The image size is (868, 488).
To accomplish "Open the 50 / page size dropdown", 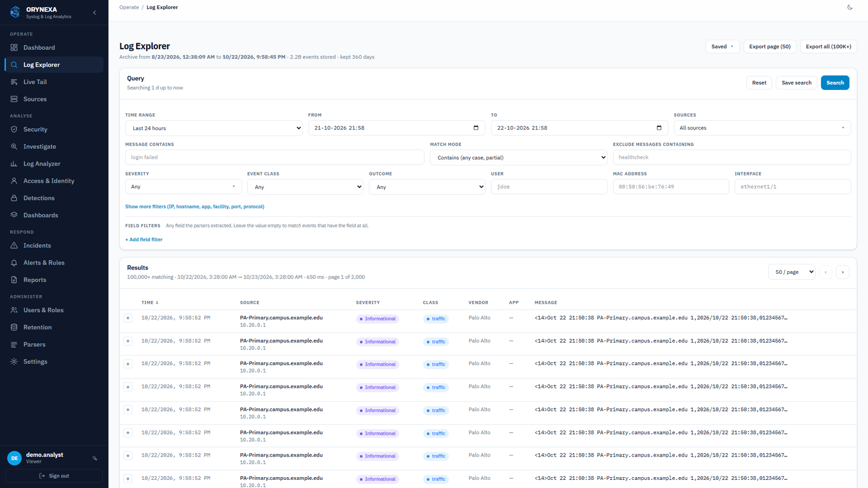I will 792,272.
